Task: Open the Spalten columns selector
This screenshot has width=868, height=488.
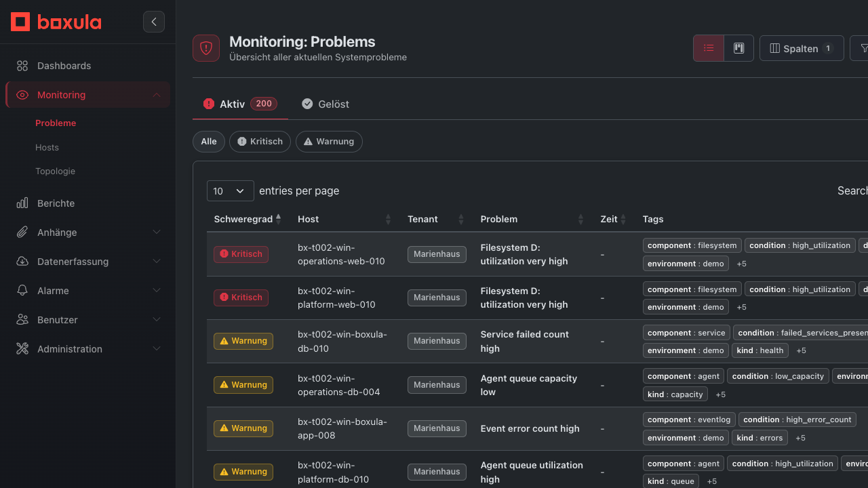Action: click(802, 48)
